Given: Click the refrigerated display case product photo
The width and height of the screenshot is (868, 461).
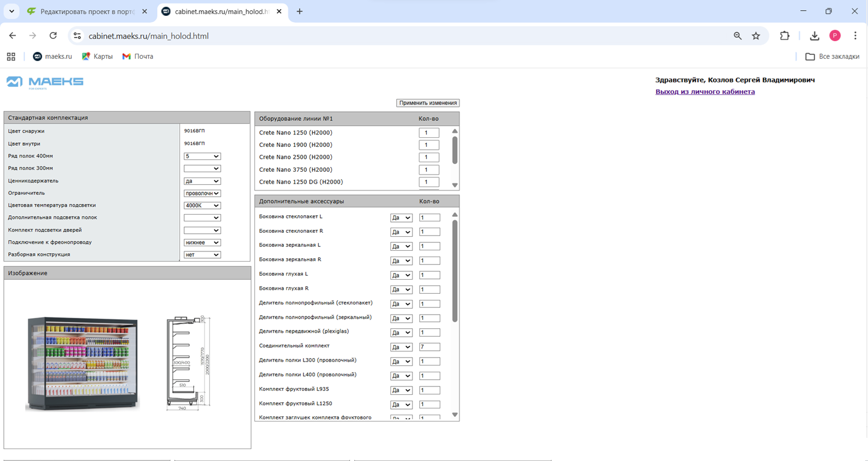Looking at the screenshot, I should pyautogui.click(x=83, y=363).
